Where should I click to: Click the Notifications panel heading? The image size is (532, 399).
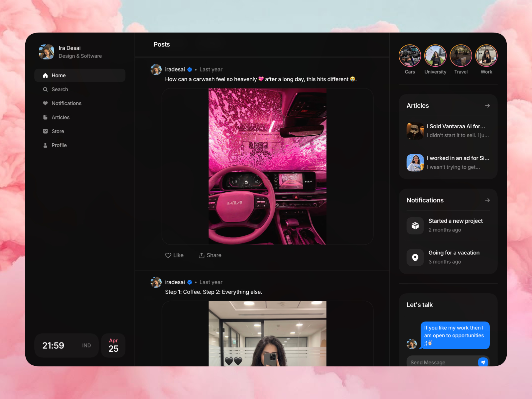click(425, 200)
